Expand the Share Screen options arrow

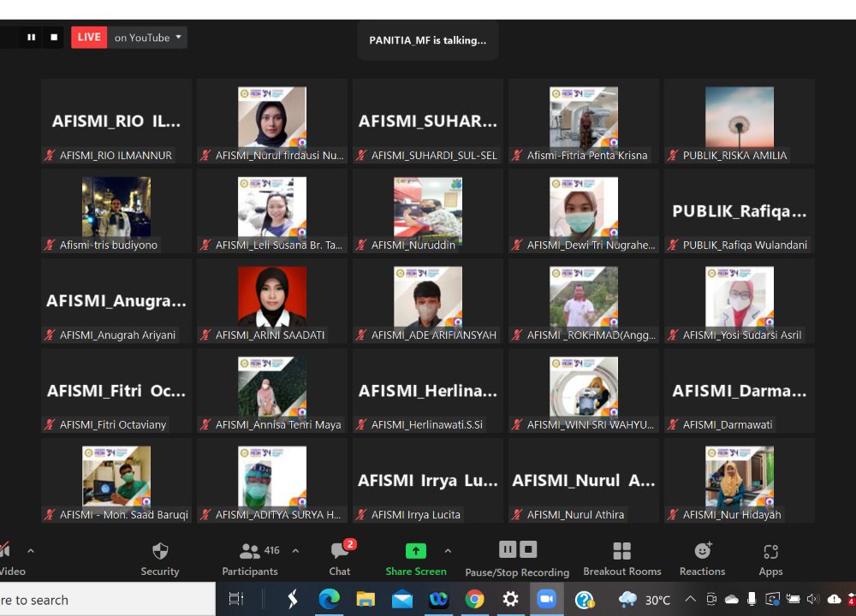coord(448,551)
